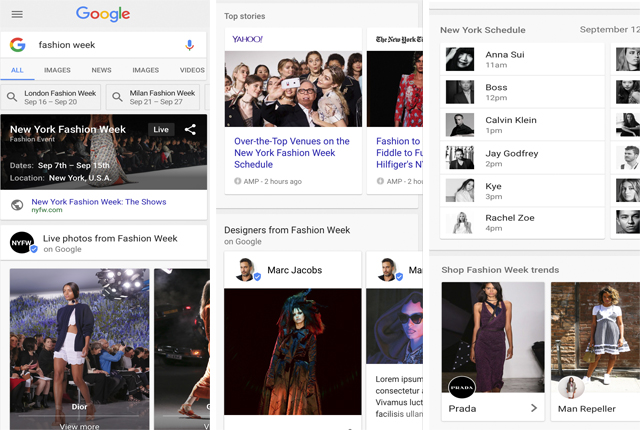640x430 pixels.
Task: Click the Yahoo logo in Top stories
Action: [248, 39]
